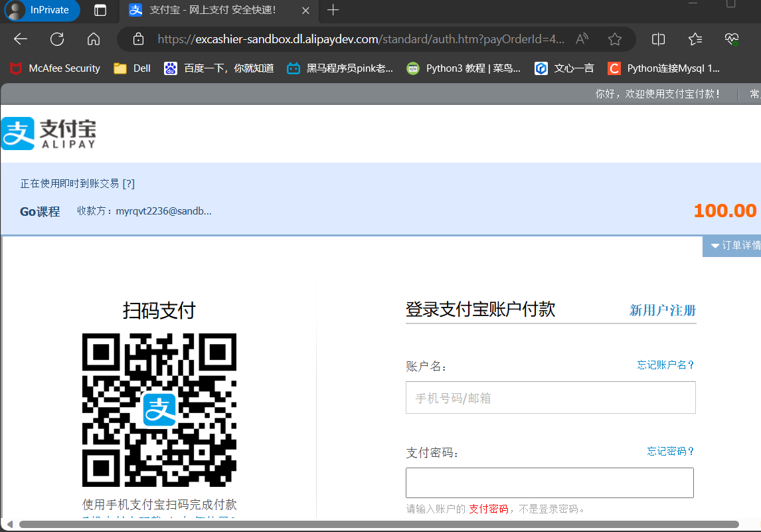Click the horizontal scrollbar
The width and height of the screenshot is (761, 532).
pyautogui.click(x=379, y=524)
